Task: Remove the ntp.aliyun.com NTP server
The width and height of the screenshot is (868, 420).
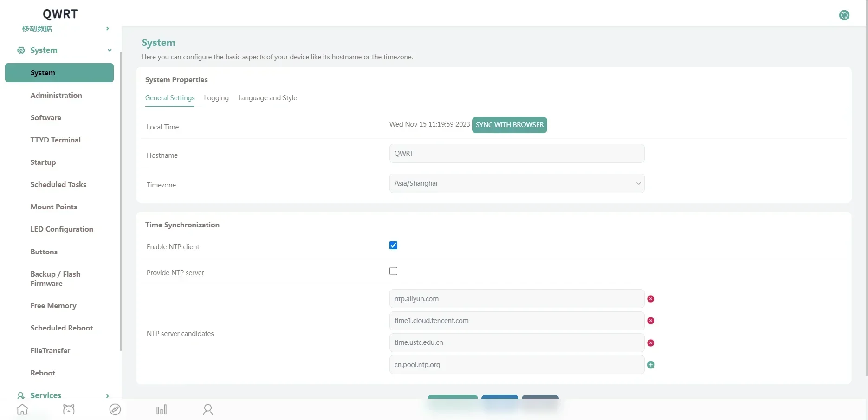Action: [x=651, y=299]
